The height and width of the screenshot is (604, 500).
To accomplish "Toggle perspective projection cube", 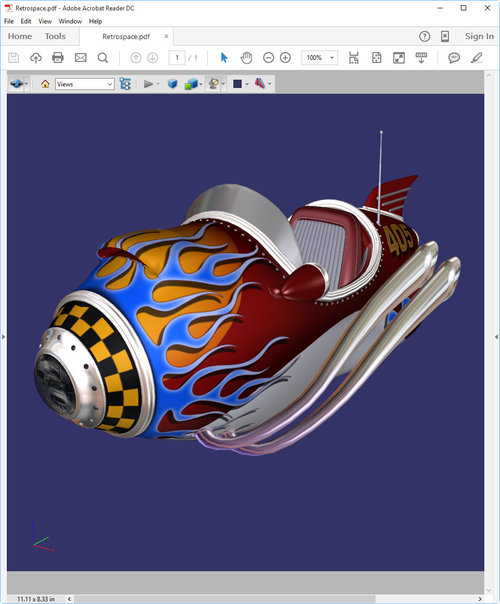I will pos(172,84).
